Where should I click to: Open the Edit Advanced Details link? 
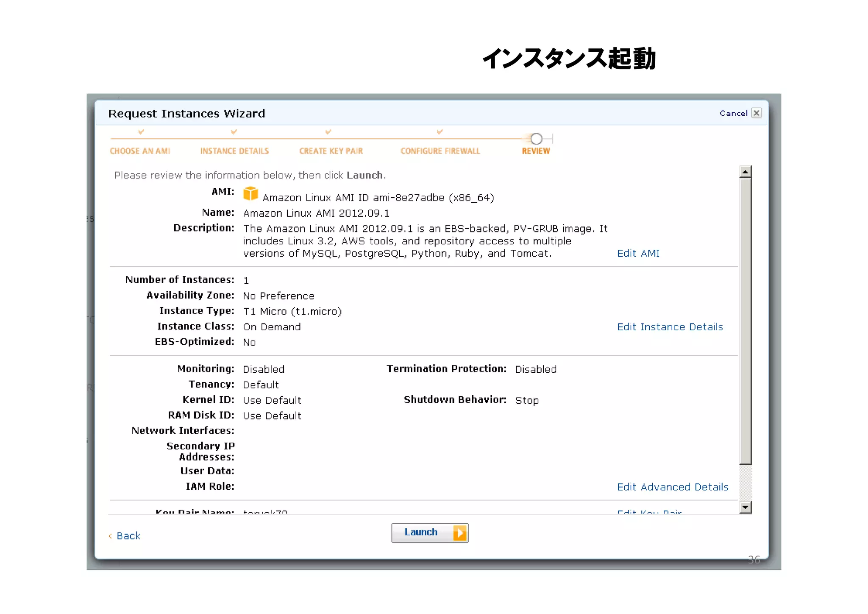pyautogui.click(x=673, y=487)
